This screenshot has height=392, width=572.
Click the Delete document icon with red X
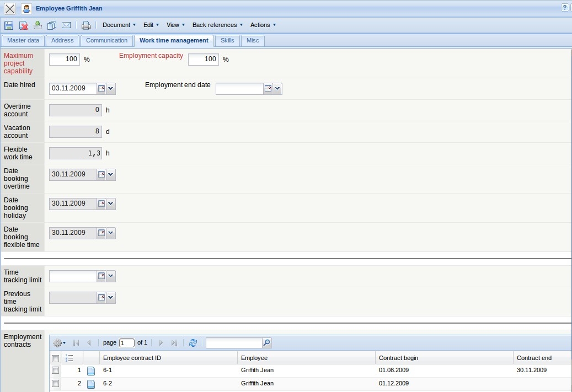pyautogui.click(x=24, y=25)
